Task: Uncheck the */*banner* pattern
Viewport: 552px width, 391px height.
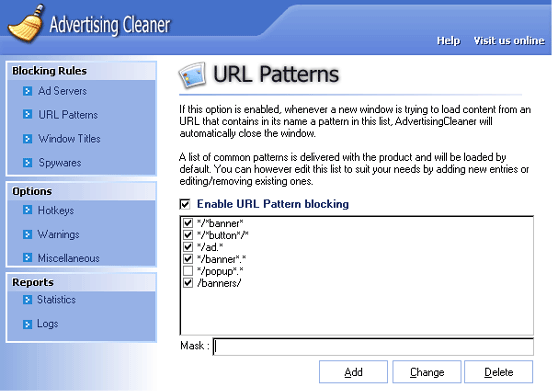Action: click(x=188, y=223)
